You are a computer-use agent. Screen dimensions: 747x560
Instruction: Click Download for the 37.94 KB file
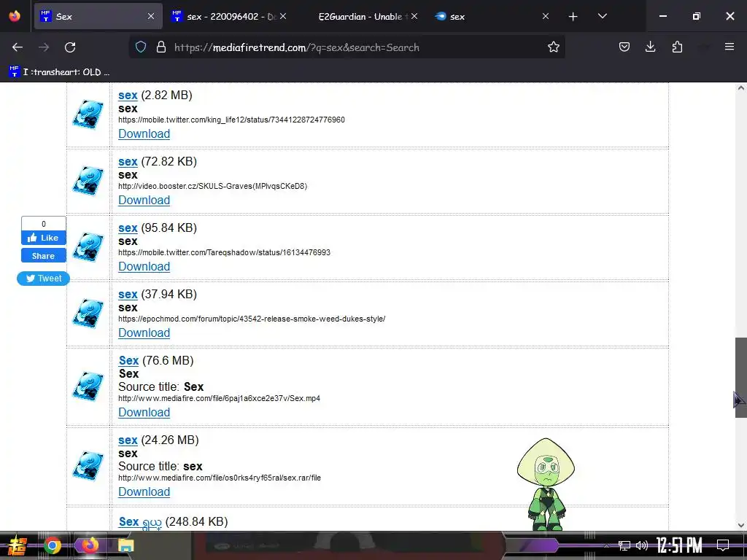[144, 332]
